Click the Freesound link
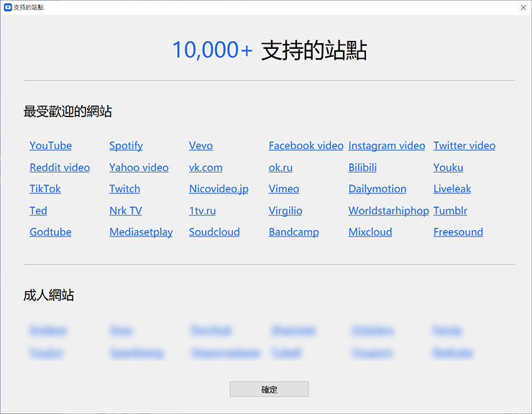 click(459, 232)
